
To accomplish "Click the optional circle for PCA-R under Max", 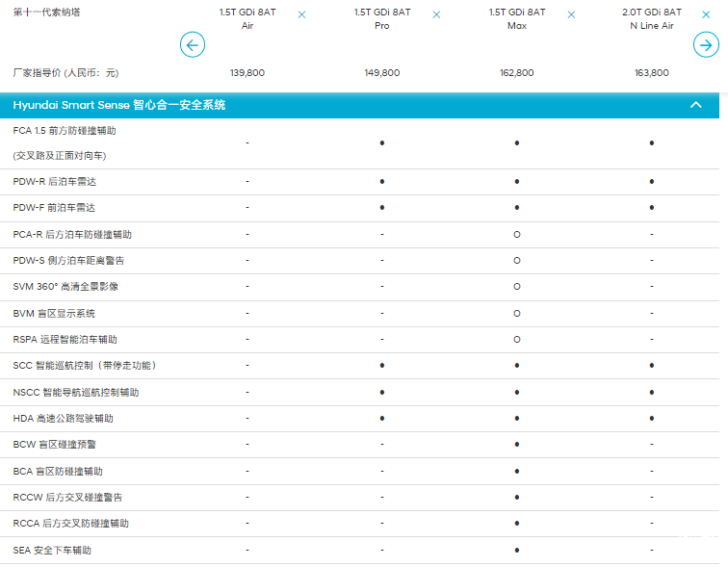I will point(517,234).
